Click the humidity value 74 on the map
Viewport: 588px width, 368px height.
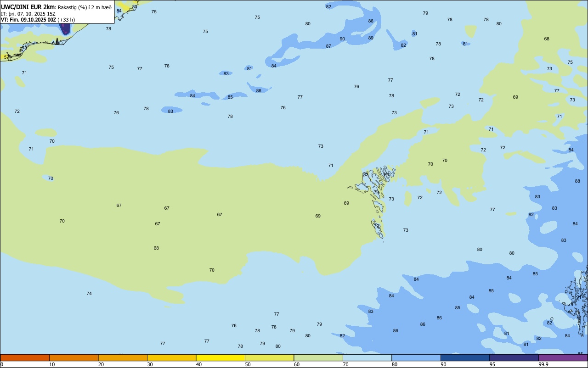[x=89, y=293]
